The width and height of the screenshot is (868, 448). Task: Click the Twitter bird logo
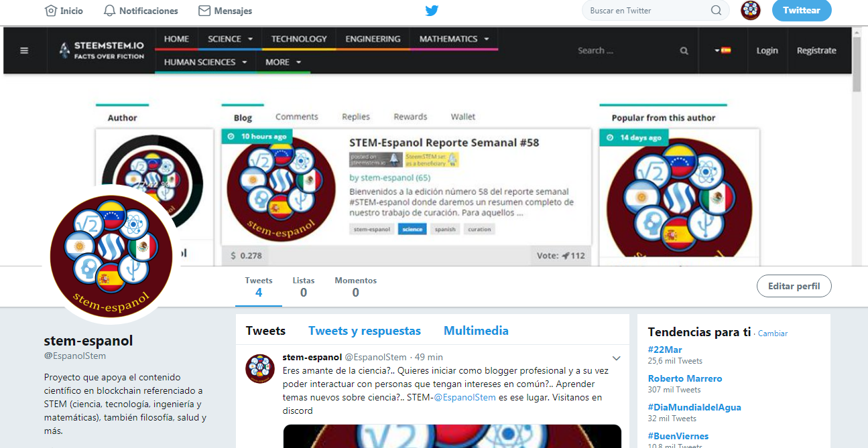[432, 11]
